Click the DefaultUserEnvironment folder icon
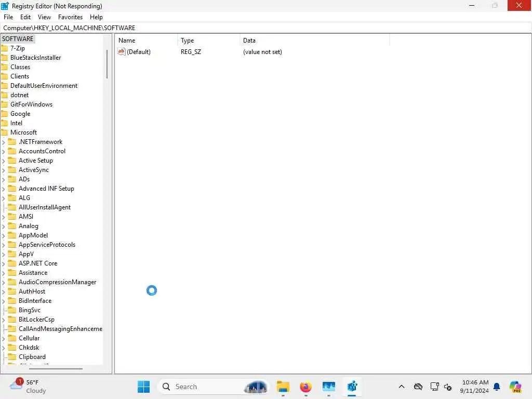The width and height of the screenshot is (532, 399). click(x=4, y=86)
